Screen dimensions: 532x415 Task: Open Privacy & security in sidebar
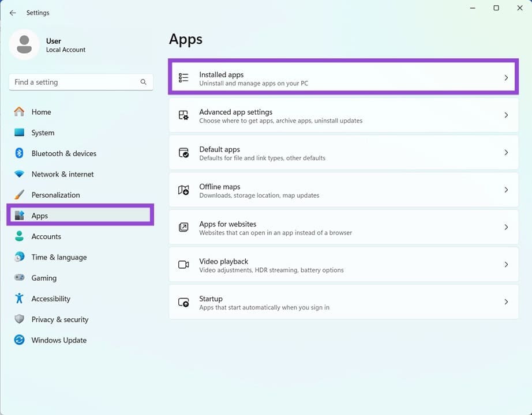click(59, 319)
